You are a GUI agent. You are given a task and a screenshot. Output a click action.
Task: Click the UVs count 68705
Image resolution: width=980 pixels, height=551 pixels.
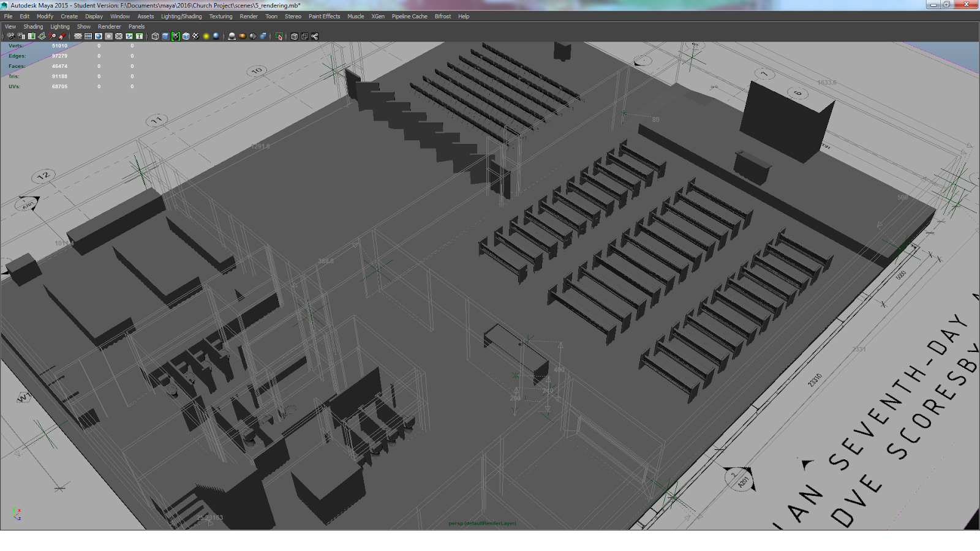[59, 86]
